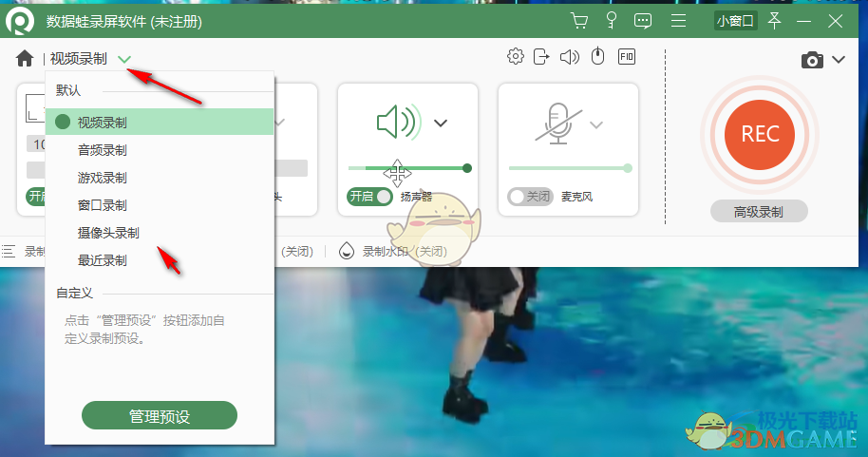Select 视频录制 in the preset list
The width and height of the screenshot is (868, 457).
[x=160, y=122]
